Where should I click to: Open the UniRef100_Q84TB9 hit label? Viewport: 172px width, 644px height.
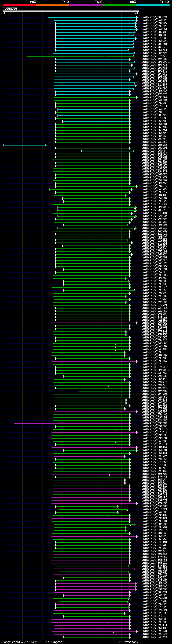tap(154, 35)
